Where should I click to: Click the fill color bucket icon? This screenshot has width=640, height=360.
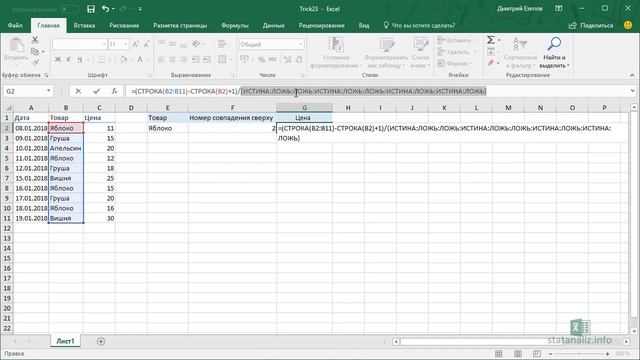[123, 60]
